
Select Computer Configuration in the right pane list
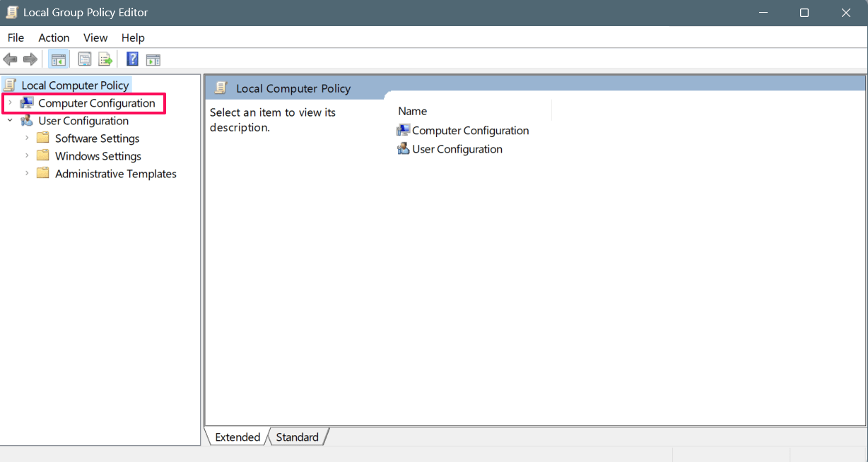[470, 131]
